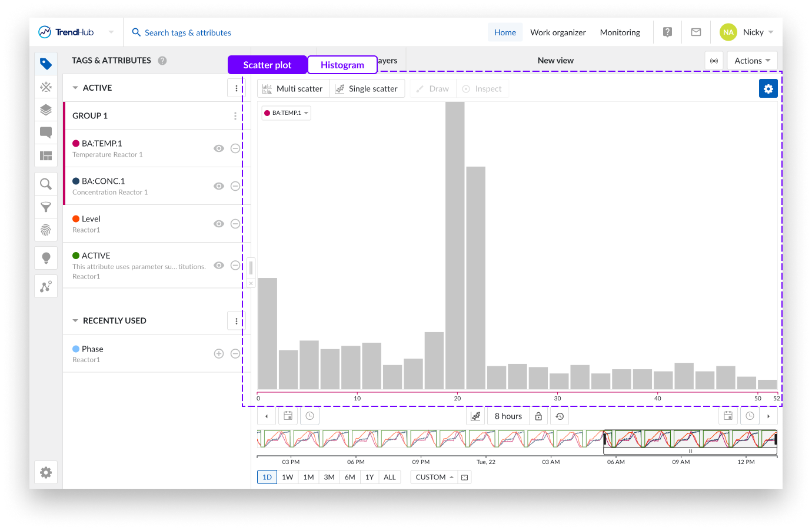Open the BA:TEMP.1 histogram tag dropdown

[x=287, y=113]
